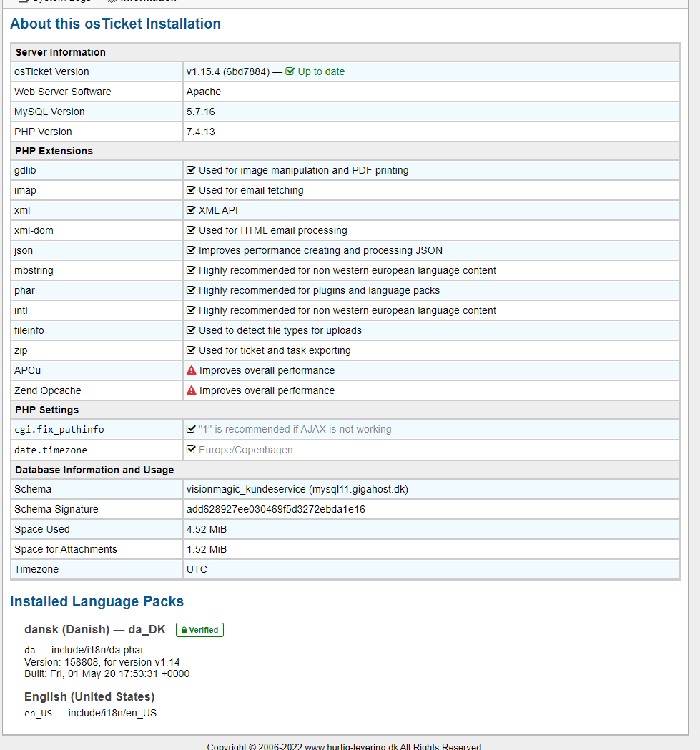This screenshot has width=700, height=750.
Task: Open the Information tab at top
Action: coord(147,2)
